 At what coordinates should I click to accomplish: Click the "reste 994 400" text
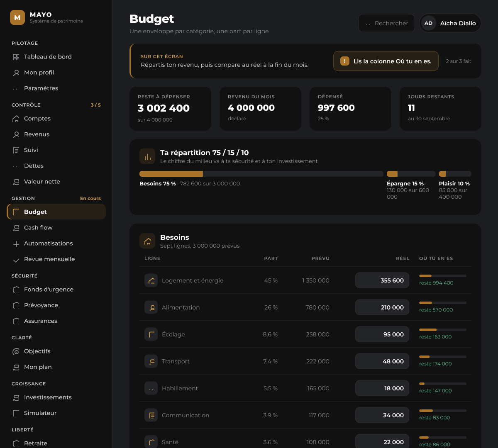point(436,283)
